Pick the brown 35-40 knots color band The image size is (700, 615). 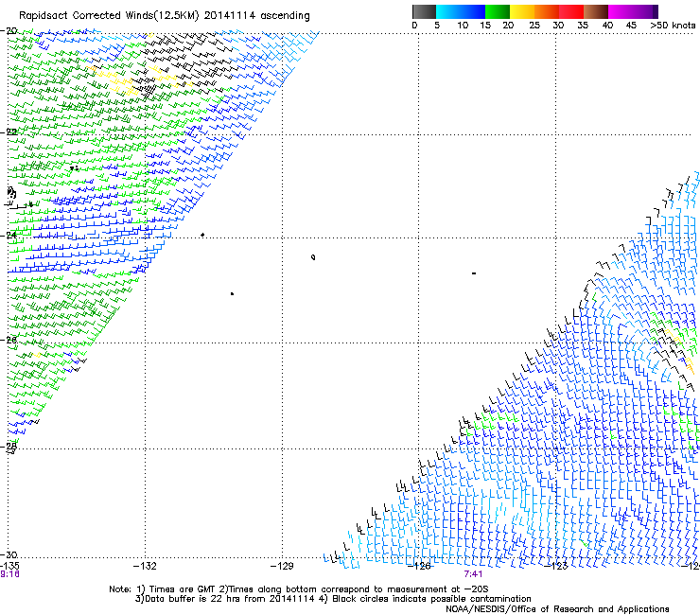pos(596,11)
